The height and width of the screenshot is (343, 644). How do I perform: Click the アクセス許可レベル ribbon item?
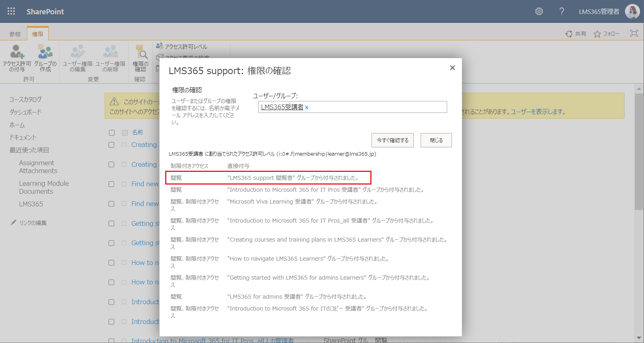182,46
